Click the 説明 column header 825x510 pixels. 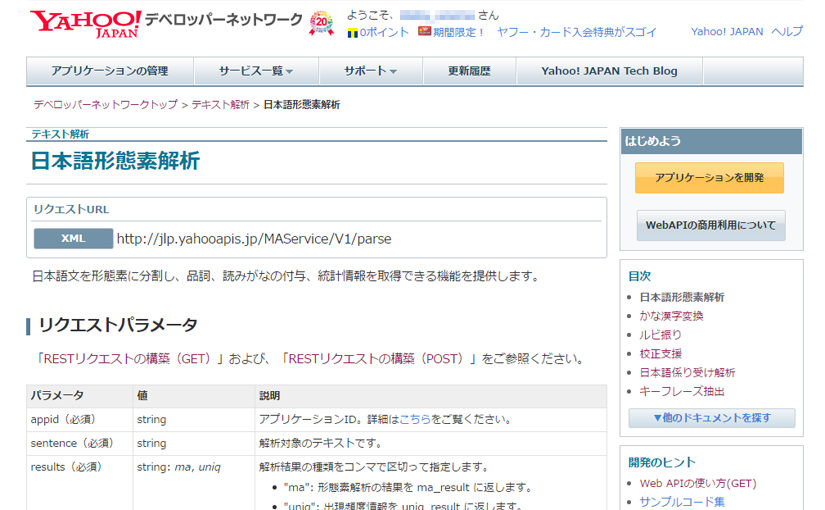[431, 396]
